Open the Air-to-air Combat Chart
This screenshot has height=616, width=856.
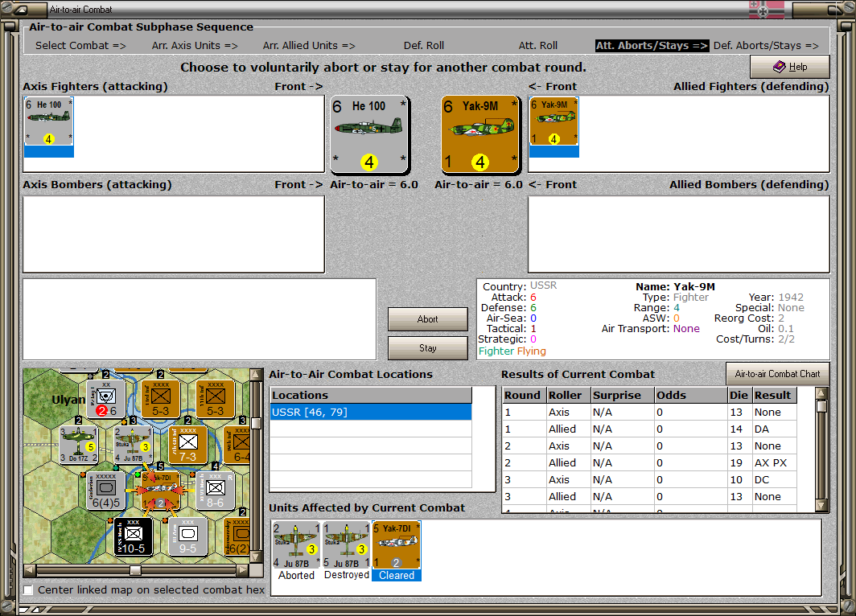point(777,374)
